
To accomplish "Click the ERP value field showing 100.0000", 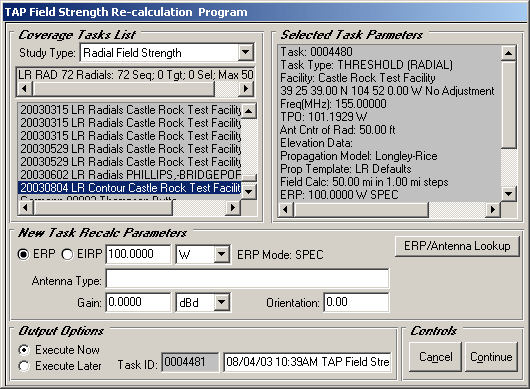I will 138,254.
